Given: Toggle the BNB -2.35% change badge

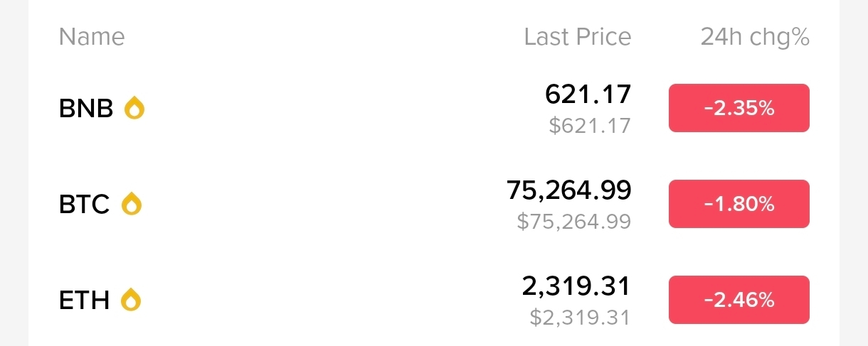Looking at the screenshot, I should (x=739, y=108).
